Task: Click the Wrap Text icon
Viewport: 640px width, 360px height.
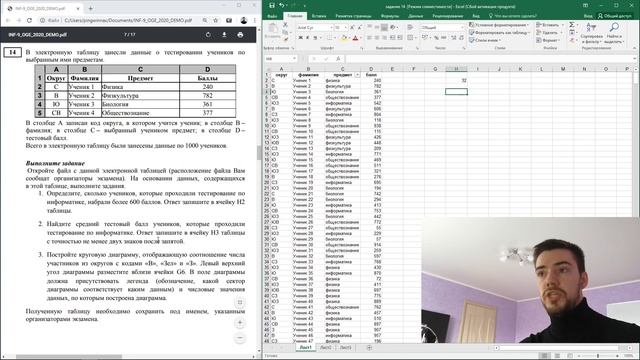Action: 410,27
